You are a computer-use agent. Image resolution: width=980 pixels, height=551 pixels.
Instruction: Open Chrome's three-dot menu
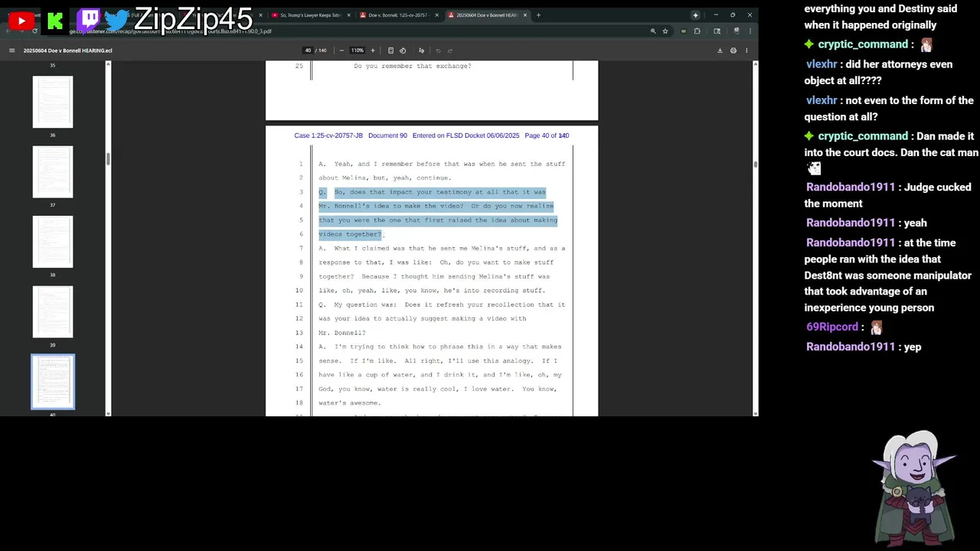[750, 31]
